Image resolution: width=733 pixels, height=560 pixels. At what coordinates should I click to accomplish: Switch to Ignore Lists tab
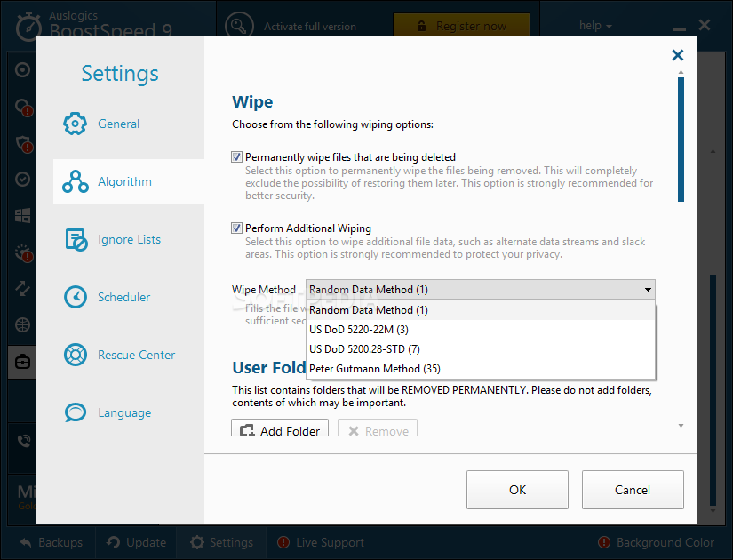click(x=128, y=239)
